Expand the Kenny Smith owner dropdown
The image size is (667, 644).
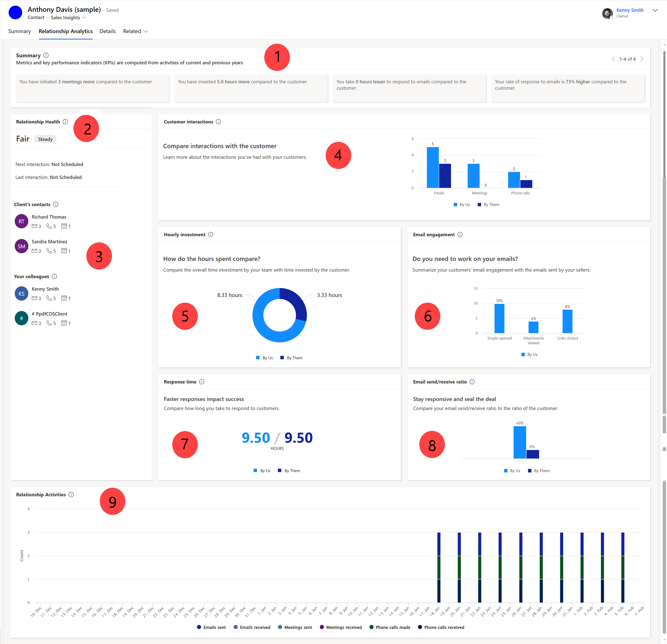(656, 11)
